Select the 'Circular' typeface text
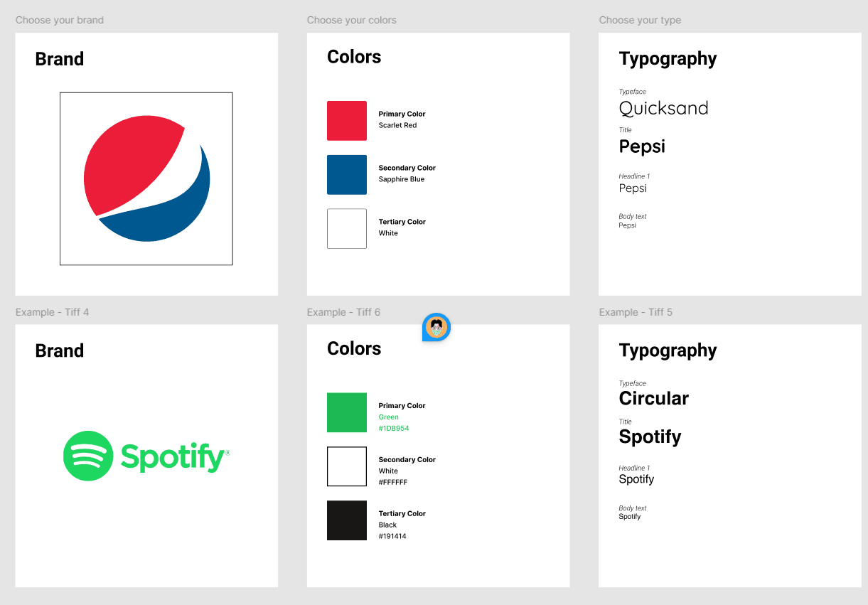 [x=654, y=398]
